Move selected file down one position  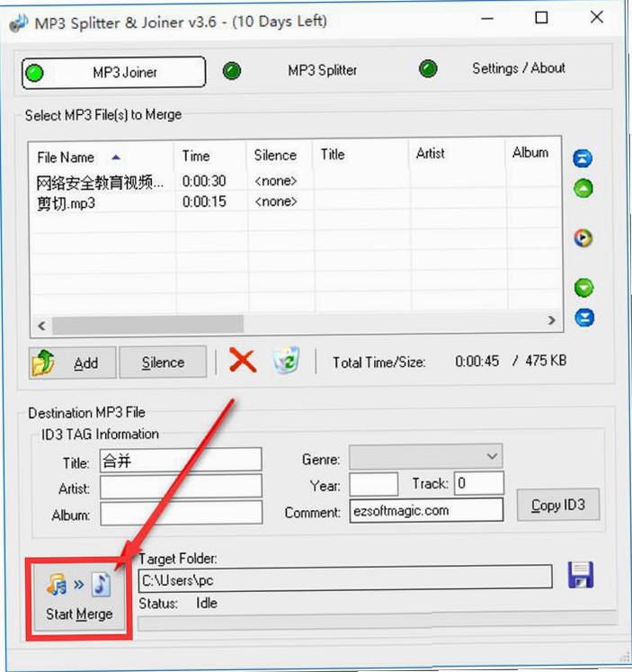(583, 288)
